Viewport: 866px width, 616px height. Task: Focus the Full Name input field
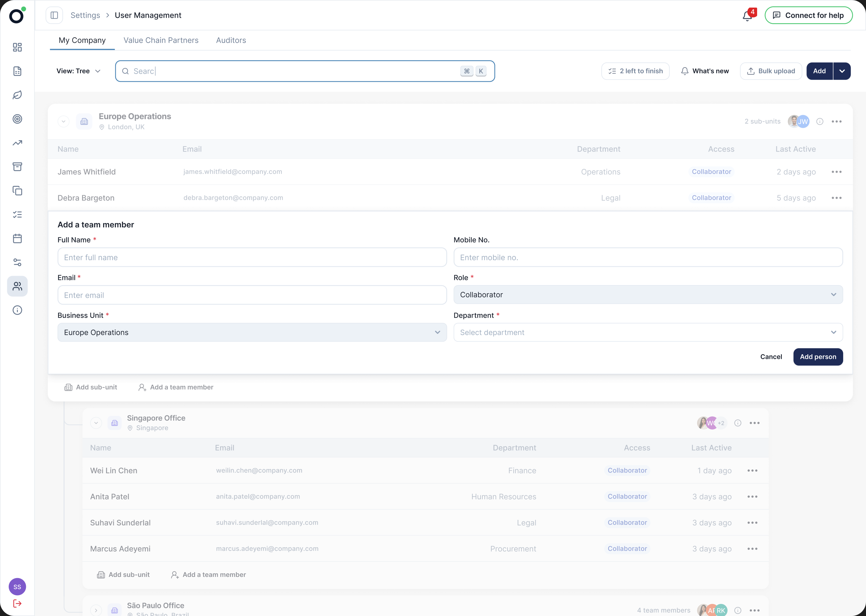[252, 257]
